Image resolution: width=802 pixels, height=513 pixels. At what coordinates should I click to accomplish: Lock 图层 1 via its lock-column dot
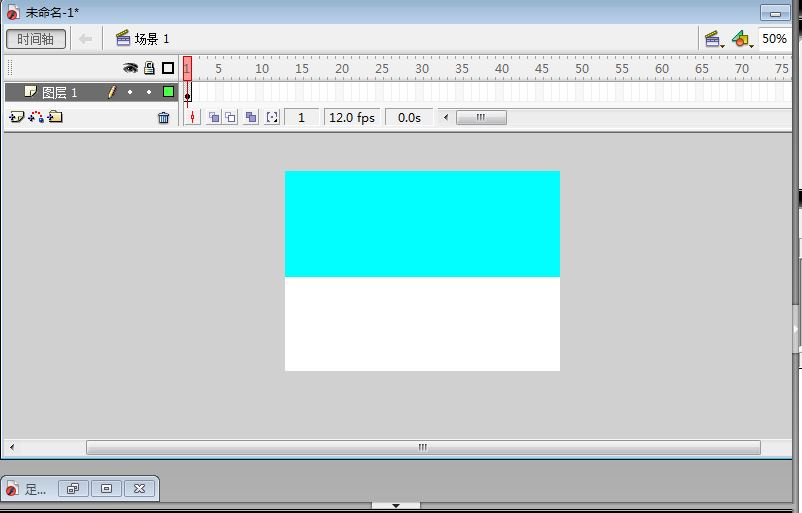(149, 92)
